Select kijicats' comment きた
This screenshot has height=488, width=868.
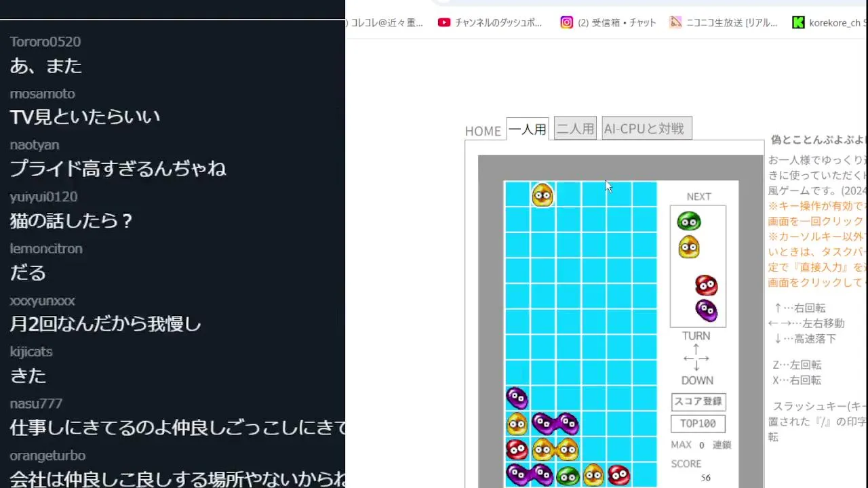tap(28, 375)
